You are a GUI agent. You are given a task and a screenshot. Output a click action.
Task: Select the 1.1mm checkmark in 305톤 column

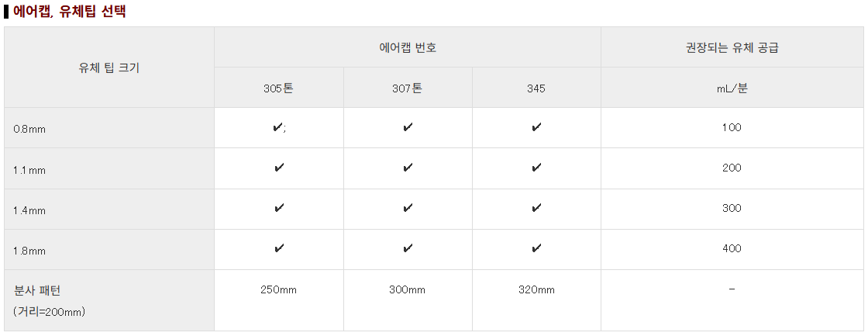[x=279, y=168]
